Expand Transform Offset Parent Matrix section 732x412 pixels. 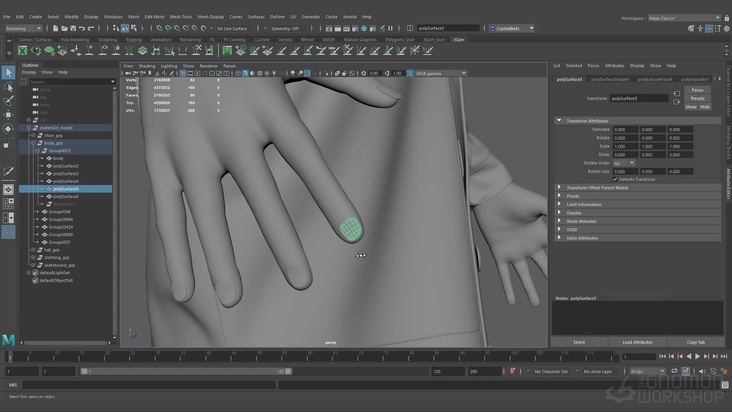(x=559, y=188)
